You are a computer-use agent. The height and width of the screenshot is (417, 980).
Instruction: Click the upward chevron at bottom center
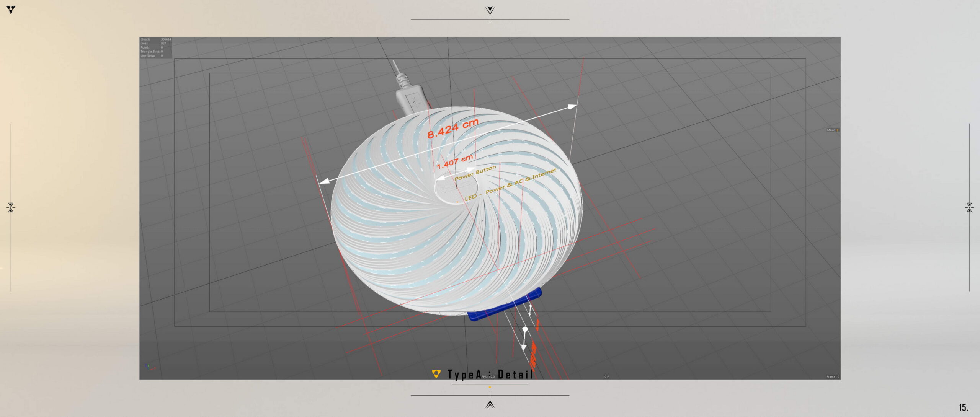point(490,404)
